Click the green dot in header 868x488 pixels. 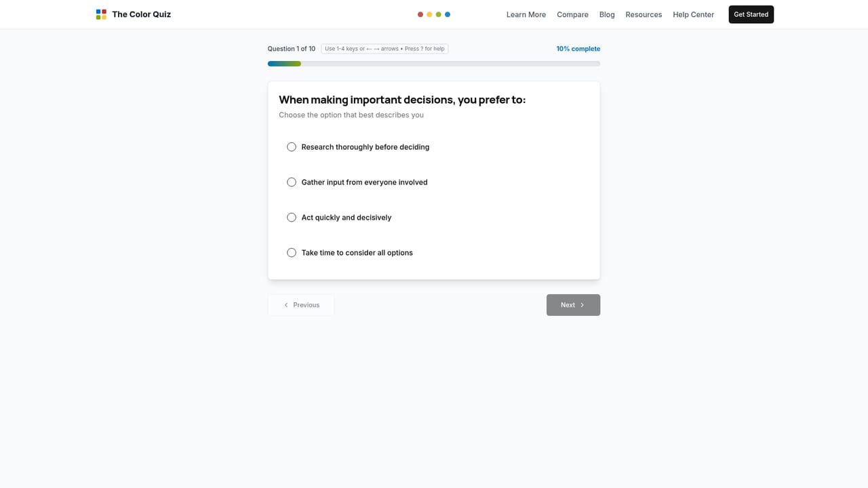coord(439,14)
